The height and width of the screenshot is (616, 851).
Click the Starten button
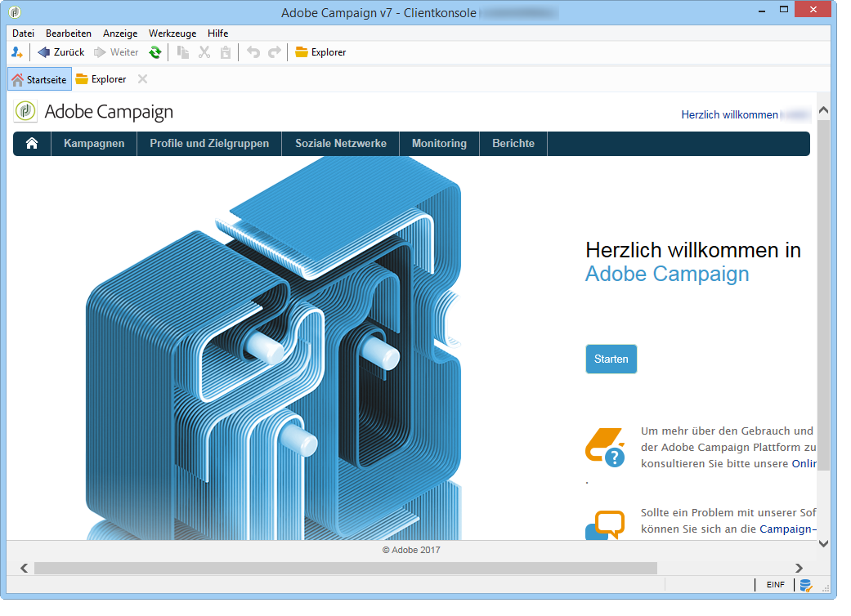tap(611, 359)
